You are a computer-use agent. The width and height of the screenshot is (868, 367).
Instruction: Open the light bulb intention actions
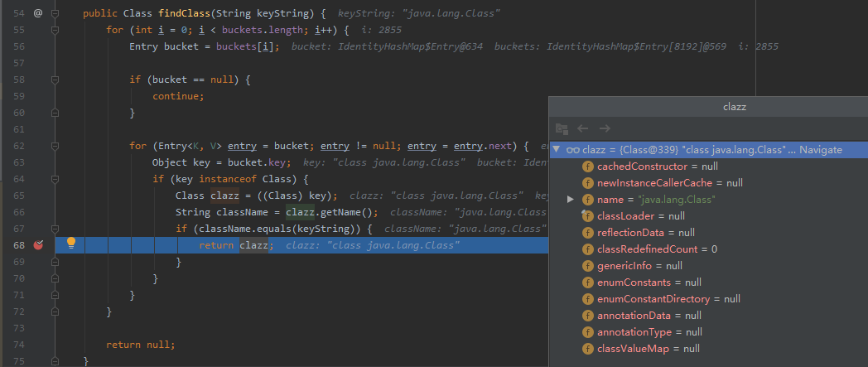(x=71, y=243)
